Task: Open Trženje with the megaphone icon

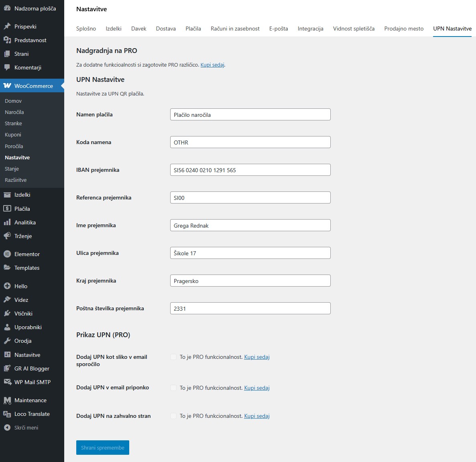Action: click(7, 236)
